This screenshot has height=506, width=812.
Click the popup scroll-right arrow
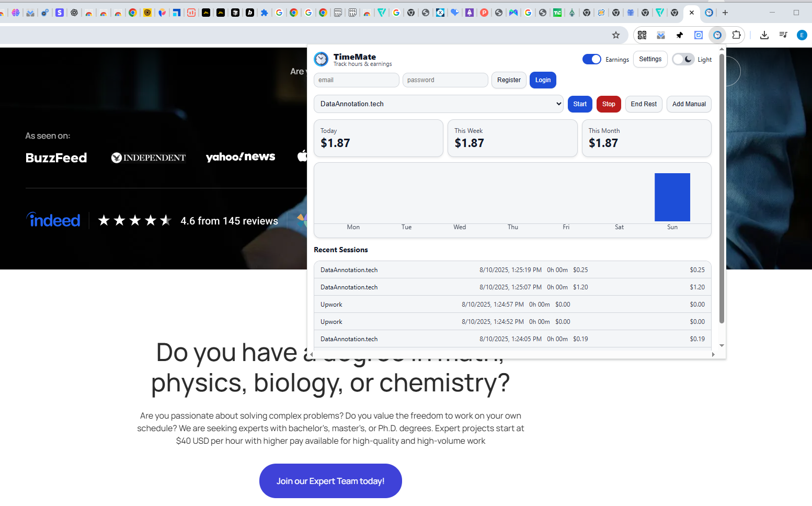point(713,354)
